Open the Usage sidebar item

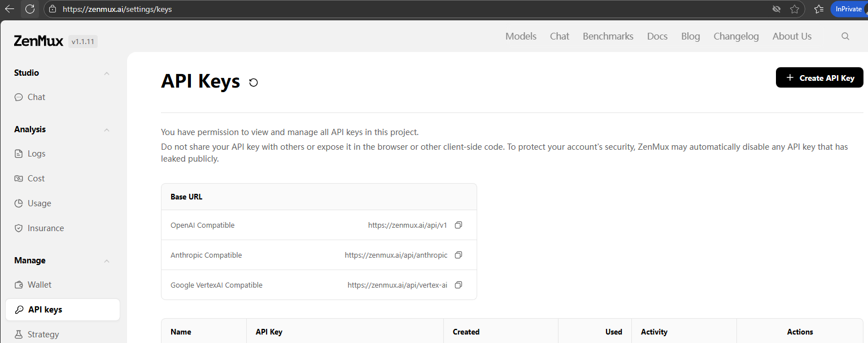[x=63, y=203]
